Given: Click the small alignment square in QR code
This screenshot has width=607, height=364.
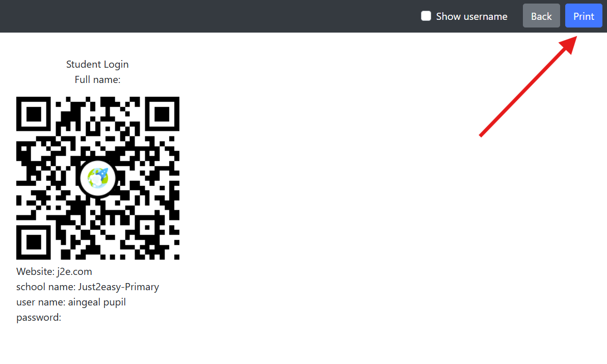Looking at the screenshot, I should 147,228.
